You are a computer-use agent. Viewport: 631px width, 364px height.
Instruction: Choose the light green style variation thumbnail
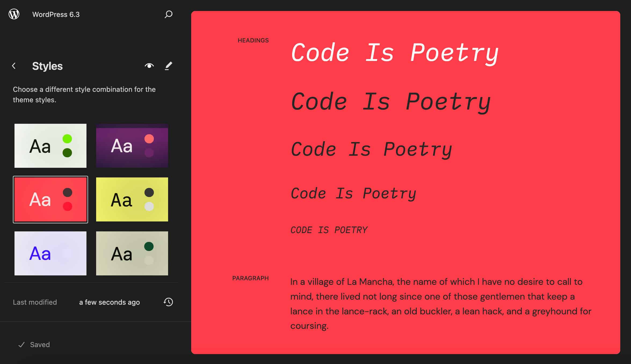pyautogui.click(x=50, y=146)
